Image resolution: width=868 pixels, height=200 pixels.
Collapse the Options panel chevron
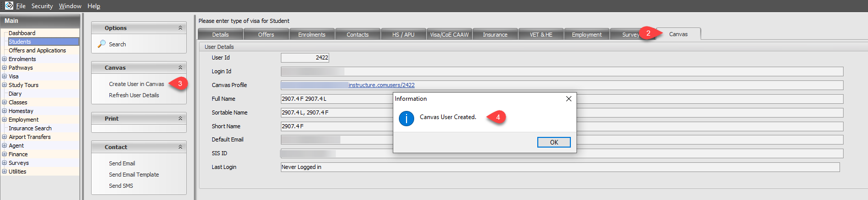[x=180, y=28]
